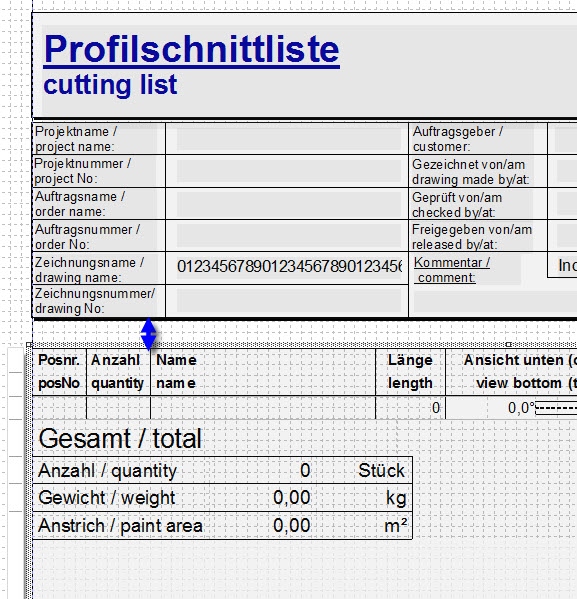577x599 pixels.
Task: Click the empty Auftragsname value field
Action: coord(289,204)
